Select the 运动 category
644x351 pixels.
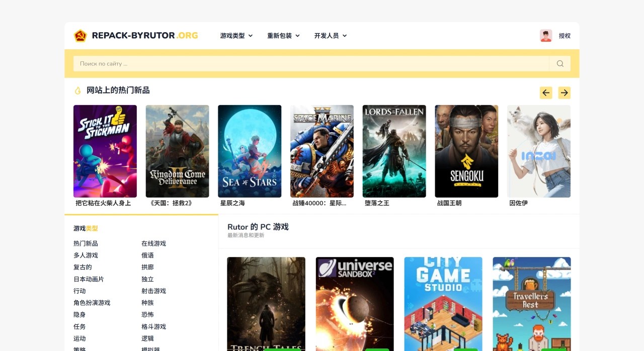[x=79, y=338]
